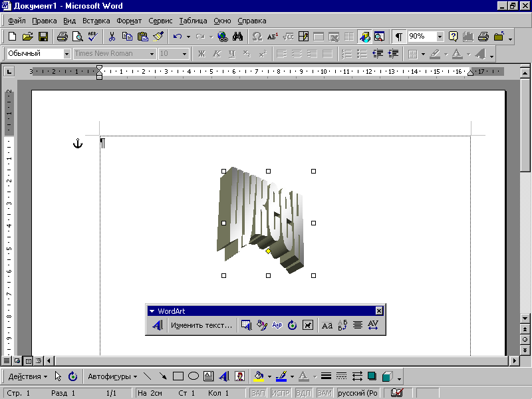This screenshot has height=399, width=532.
Task: Select the Format Painter brush
Action: [x=158, y=37]
